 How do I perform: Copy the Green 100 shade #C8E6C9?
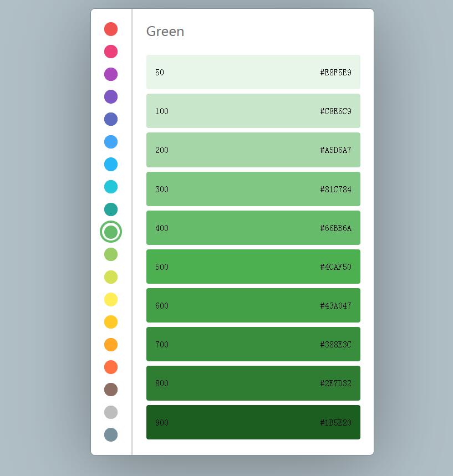click(253, 111)
